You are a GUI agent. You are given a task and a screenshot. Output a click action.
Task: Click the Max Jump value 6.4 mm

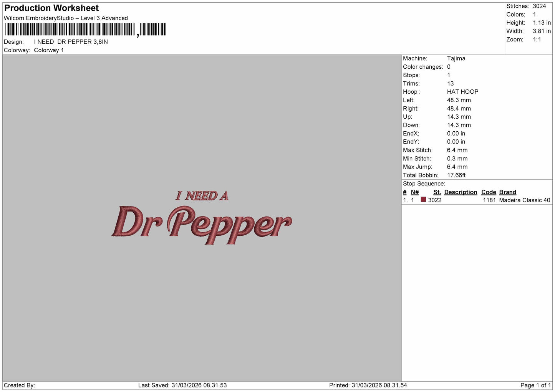click(457, 167)
